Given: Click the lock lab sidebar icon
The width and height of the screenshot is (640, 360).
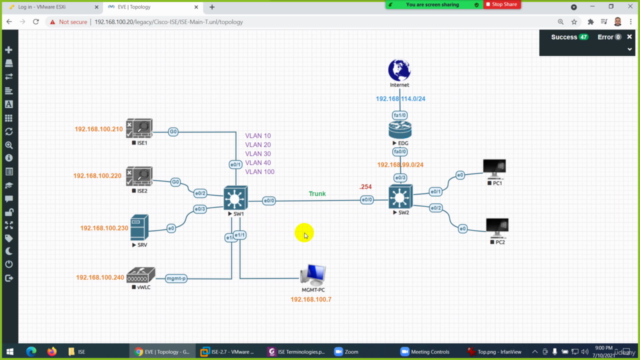Looking at the screenshot, I should click(x=9, y=212).
